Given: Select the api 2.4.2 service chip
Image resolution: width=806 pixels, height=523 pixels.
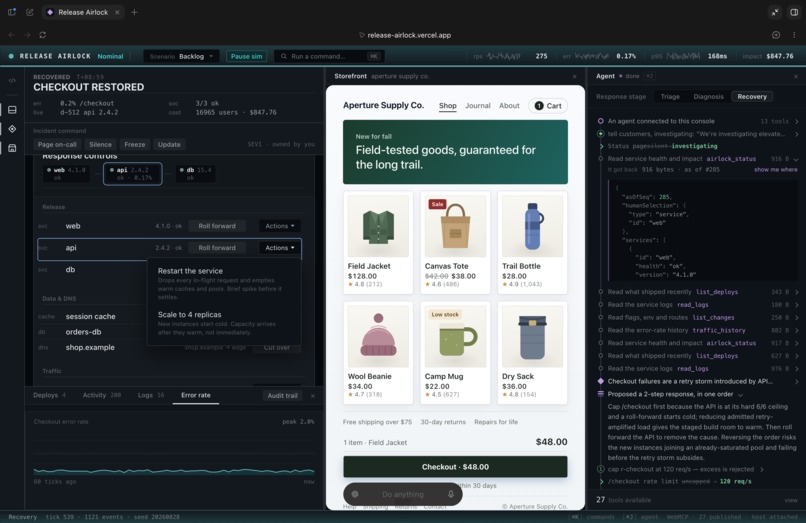Looking at the screenshot, I should [x=132, y=173].
